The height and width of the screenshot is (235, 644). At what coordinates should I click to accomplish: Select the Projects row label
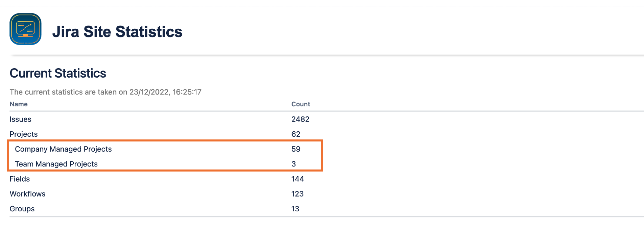[x=23, y=134]
